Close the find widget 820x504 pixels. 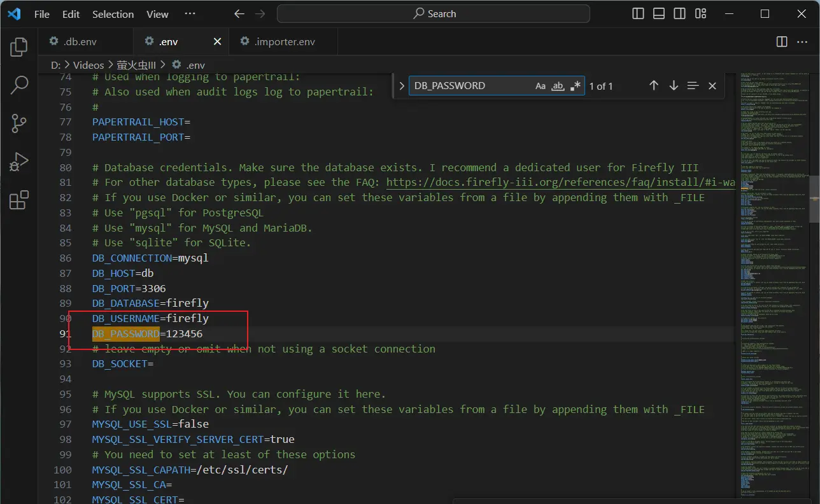click(x=712, y=86)
